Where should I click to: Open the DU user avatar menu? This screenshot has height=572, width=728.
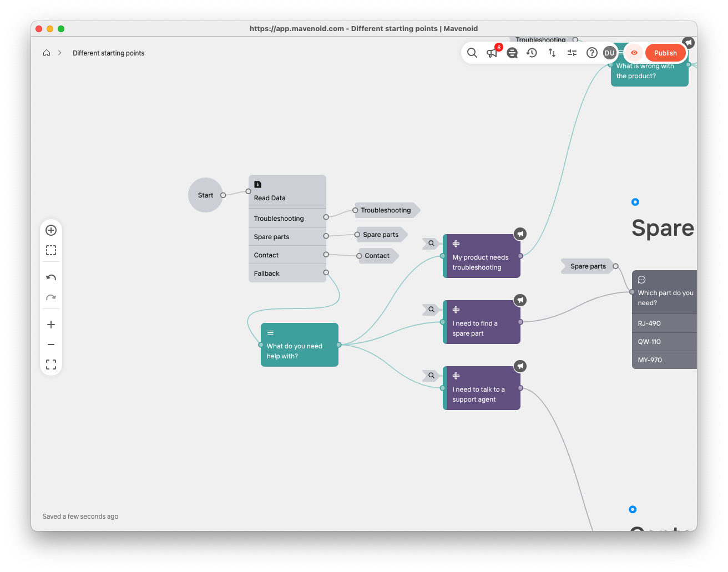[610, 53]
